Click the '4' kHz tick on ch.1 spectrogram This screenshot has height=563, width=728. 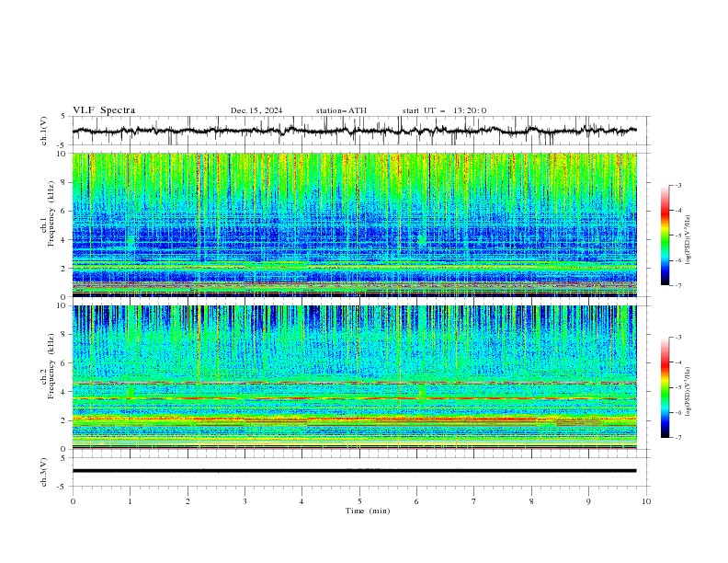coord(64,240)
